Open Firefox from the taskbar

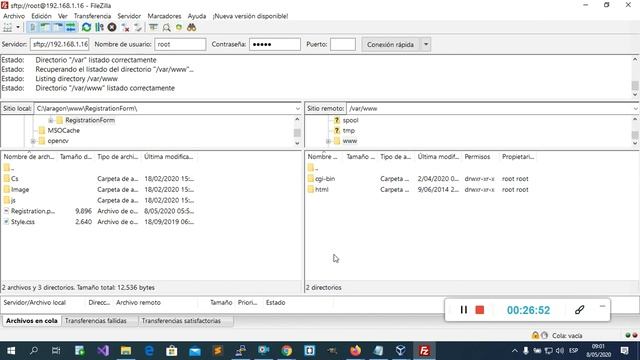point(356,351)
